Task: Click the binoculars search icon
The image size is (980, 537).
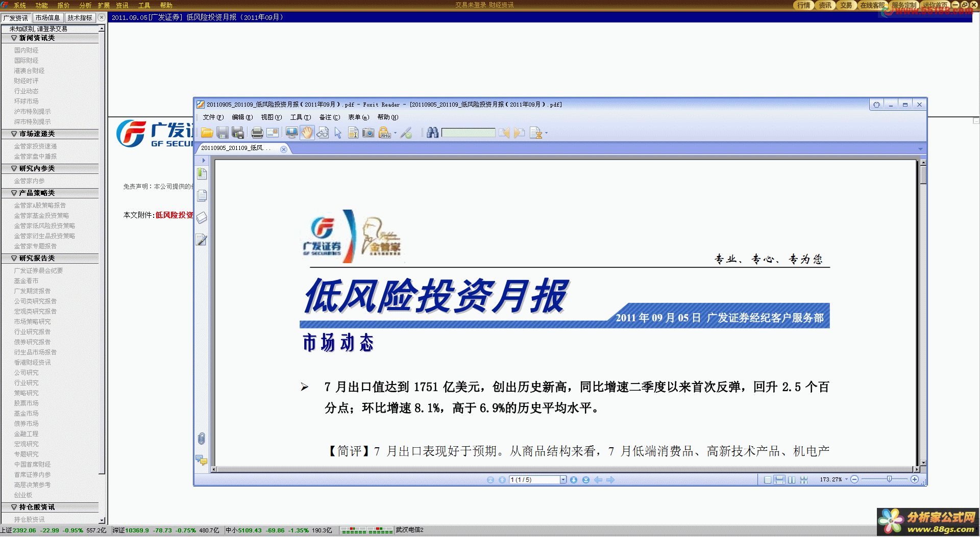Action: point(433,133)
